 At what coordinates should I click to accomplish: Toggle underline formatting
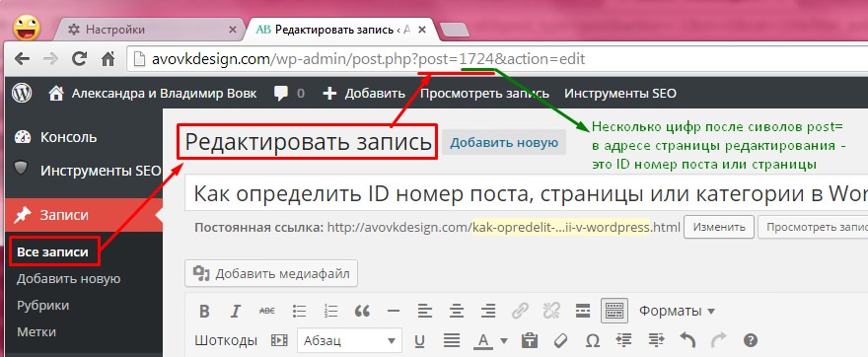[419, 340]
